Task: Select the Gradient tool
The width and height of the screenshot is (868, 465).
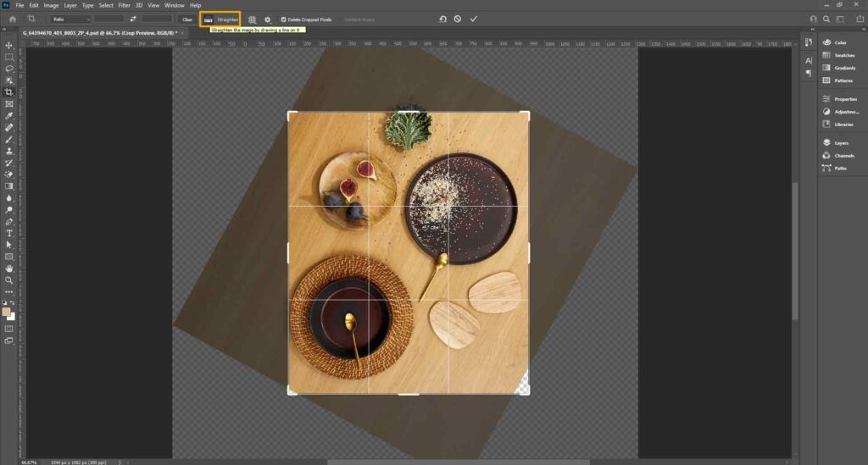Action: click(8, 186)
